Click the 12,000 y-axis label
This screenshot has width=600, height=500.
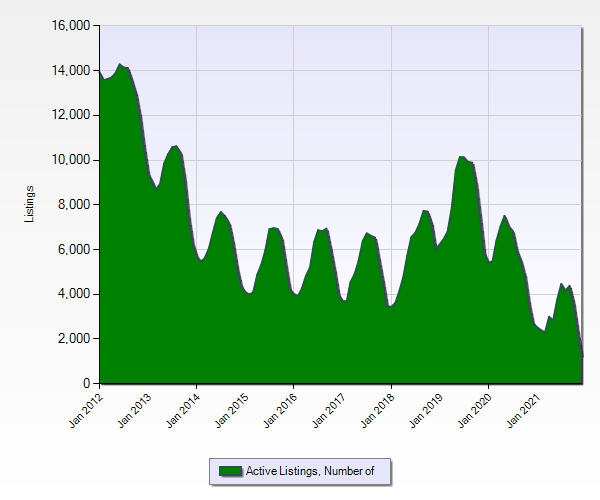point(71,115)
